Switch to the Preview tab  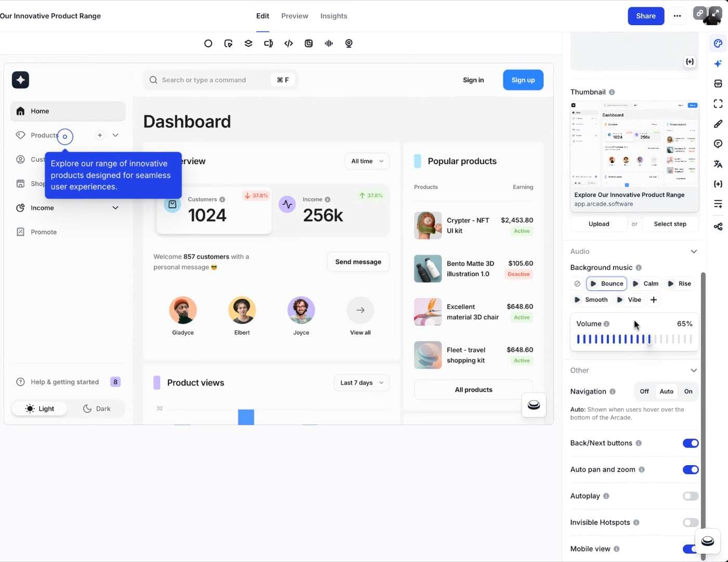[x=294, y=16]
